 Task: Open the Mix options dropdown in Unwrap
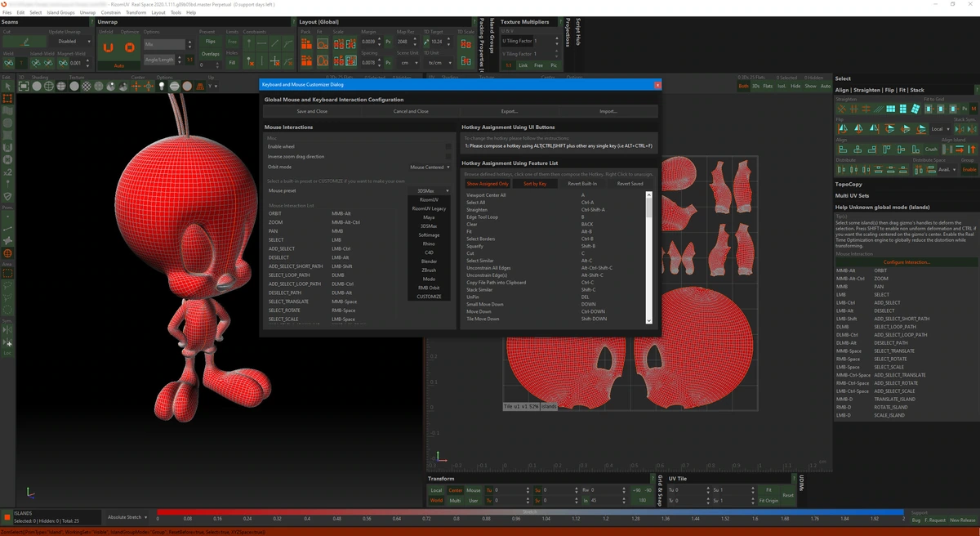[x=164, y=44]
